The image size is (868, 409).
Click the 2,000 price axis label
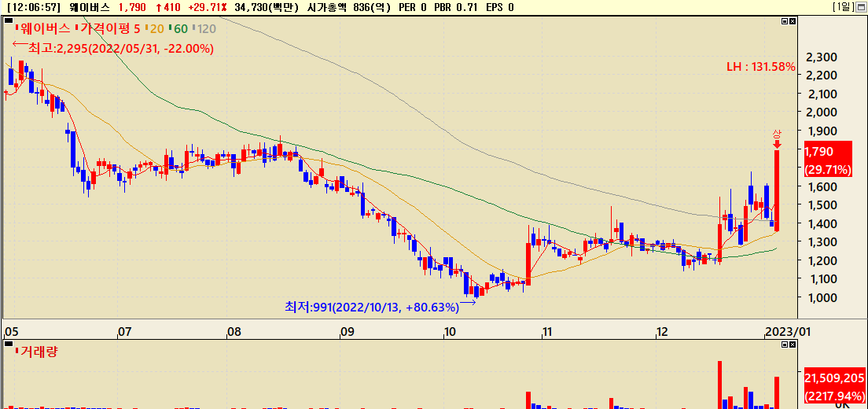(822, 112)
